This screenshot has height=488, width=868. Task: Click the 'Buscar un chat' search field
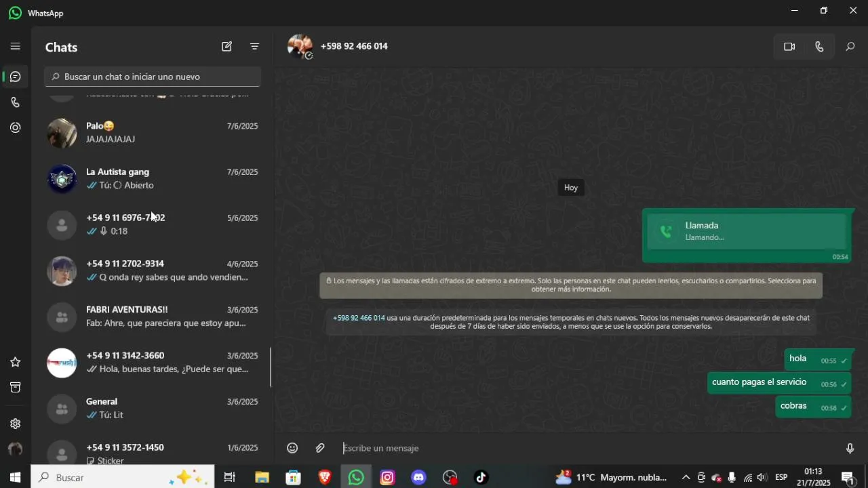point(153,77)
